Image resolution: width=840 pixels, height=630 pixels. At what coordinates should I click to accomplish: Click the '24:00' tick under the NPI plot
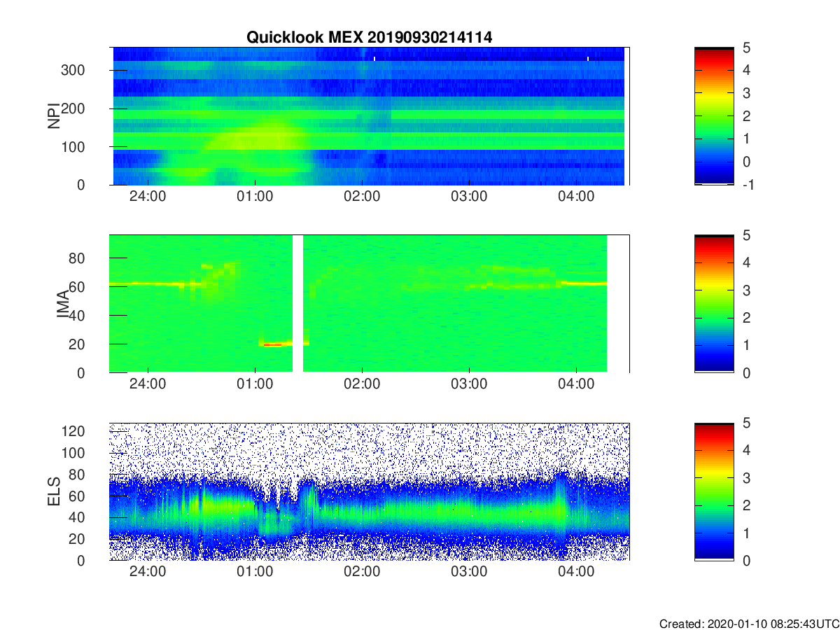click(x=148, y=197)
